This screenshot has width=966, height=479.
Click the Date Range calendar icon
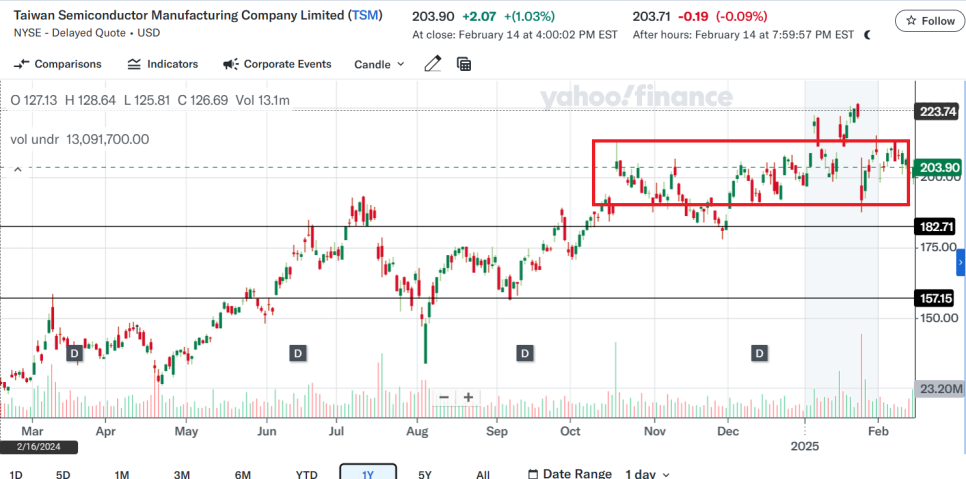[534, 474]
